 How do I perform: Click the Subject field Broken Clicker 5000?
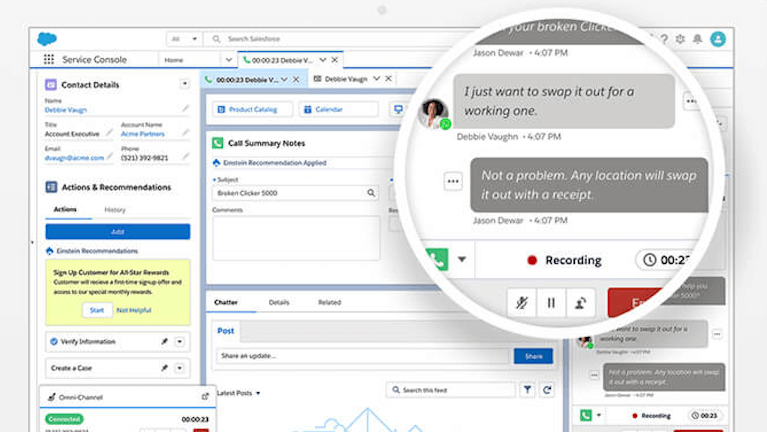pos(295,193)
